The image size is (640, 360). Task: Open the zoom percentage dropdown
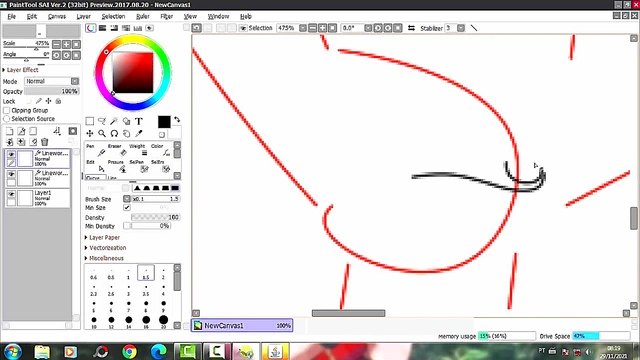(x=302, y=28)
